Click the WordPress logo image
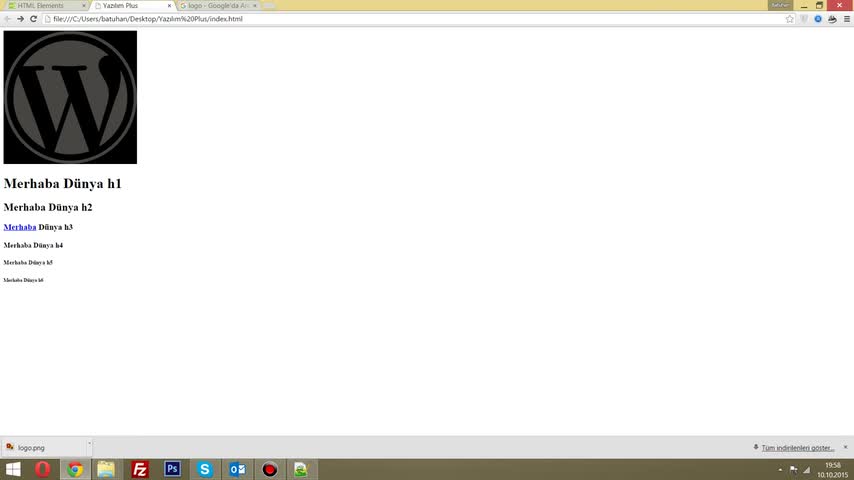Screen dimensions: 854x480 (70, 97)
